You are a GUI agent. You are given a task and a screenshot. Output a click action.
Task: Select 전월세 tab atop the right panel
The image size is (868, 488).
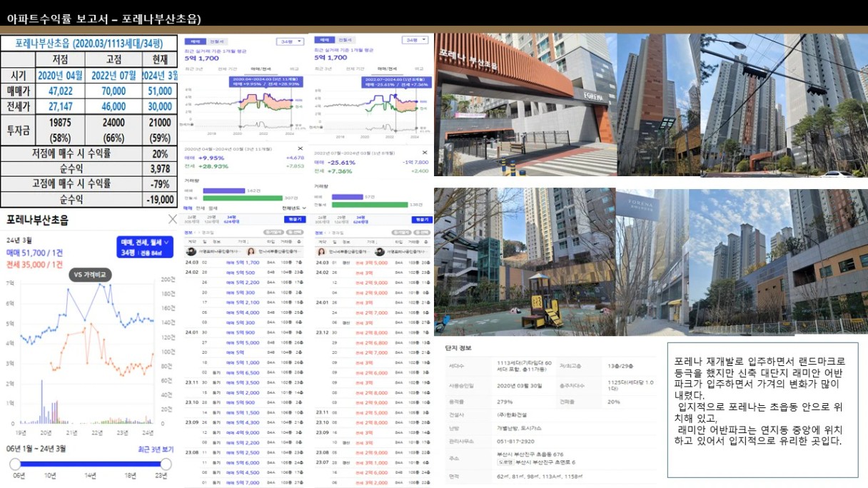345,41
